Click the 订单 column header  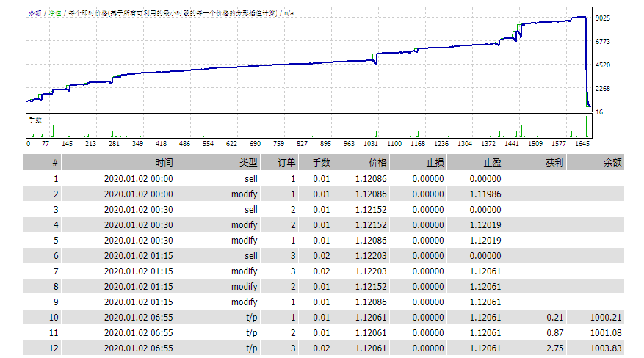[287, 162]
